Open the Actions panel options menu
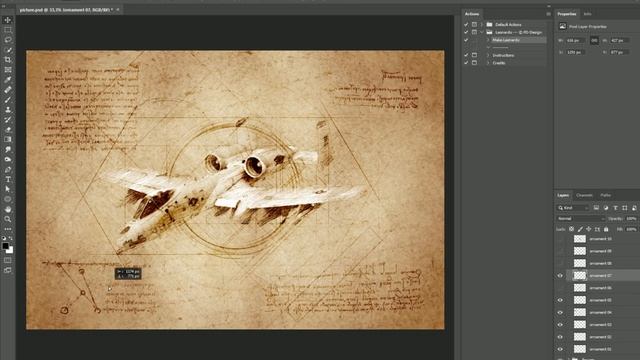640x360 pixels. click(x=548, y=14)
